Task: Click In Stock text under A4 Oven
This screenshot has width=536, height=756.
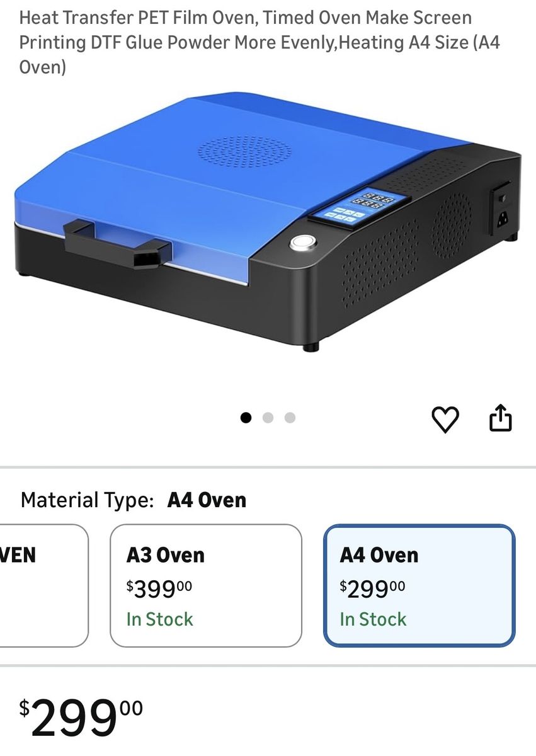Action: tap(373, 619)
